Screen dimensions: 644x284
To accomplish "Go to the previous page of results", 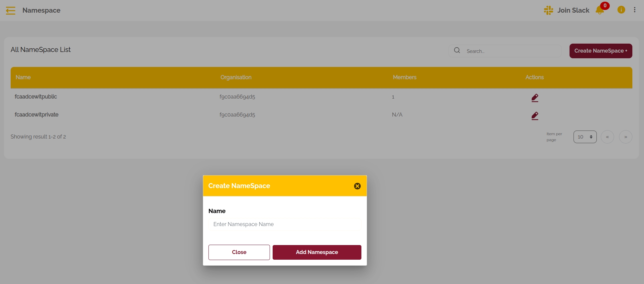I will tap(607, 137).
